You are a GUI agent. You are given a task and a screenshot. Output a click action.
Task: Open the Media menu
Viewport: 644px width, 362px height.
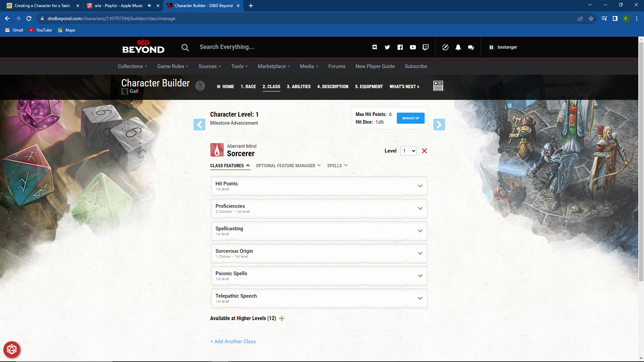[309, 66]
